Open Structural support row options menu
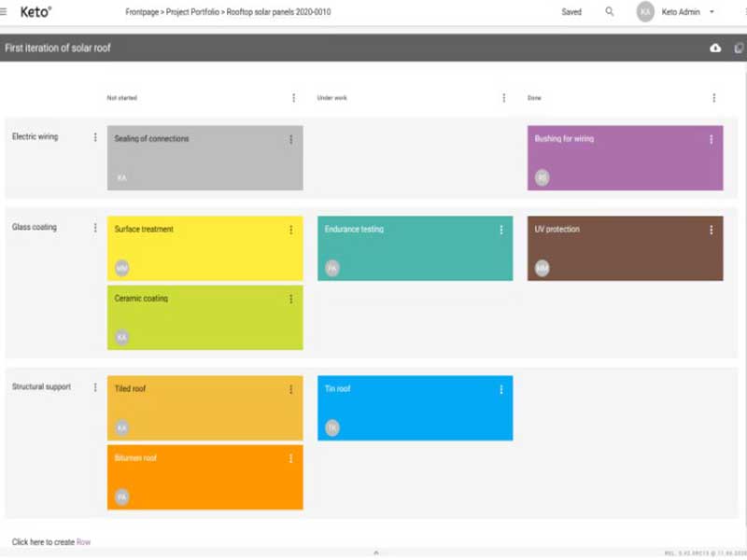 point(95,387)
